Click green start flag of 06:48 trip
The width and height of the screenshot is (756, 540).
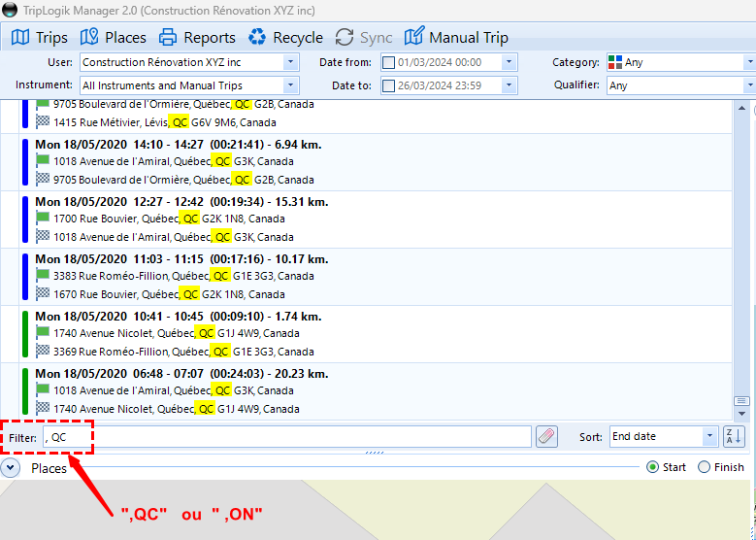(x=43, y=389)
